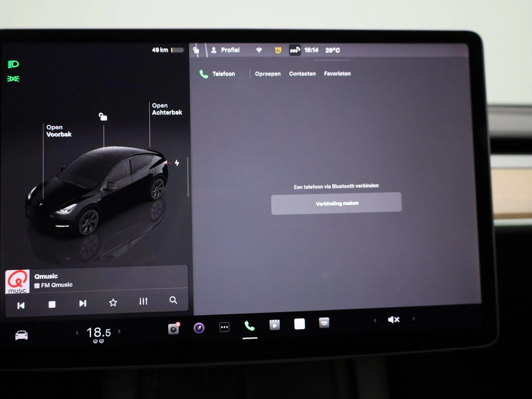Tap the 26°C outside temperature
Screen dimensions: 532x399
[x=332, y=50]
